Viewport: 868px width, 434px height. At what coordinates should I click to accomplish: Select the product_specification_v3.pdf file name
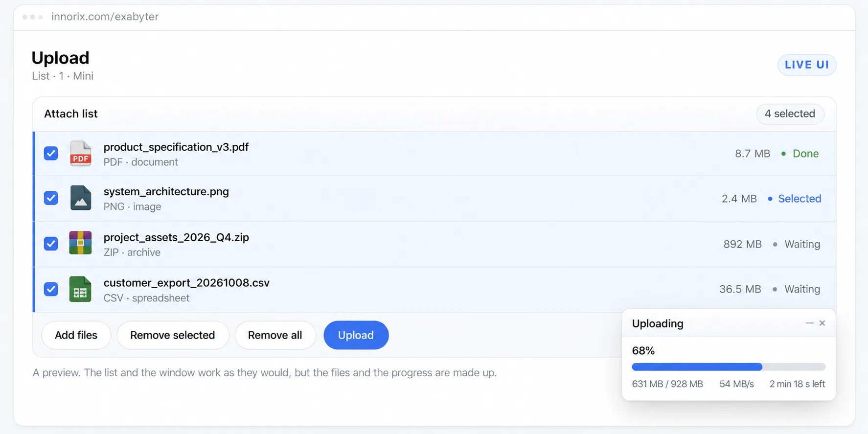[x=176, y=147]
